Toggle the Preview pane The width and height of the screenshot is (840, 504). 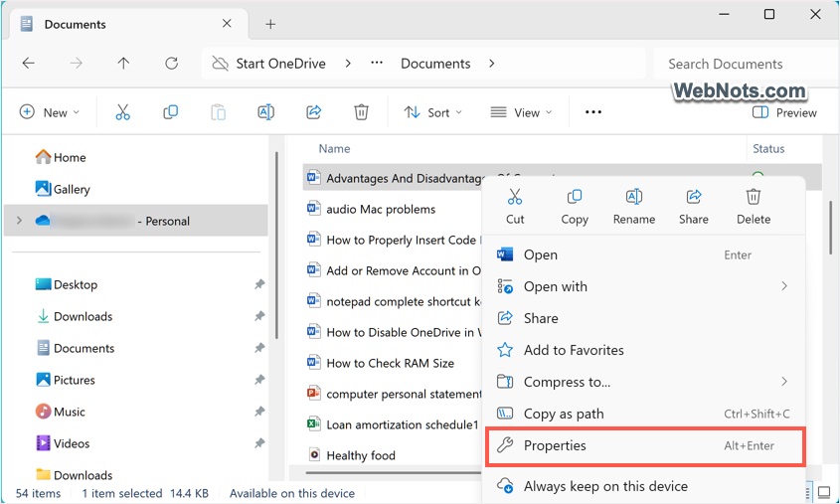[784, 112]
